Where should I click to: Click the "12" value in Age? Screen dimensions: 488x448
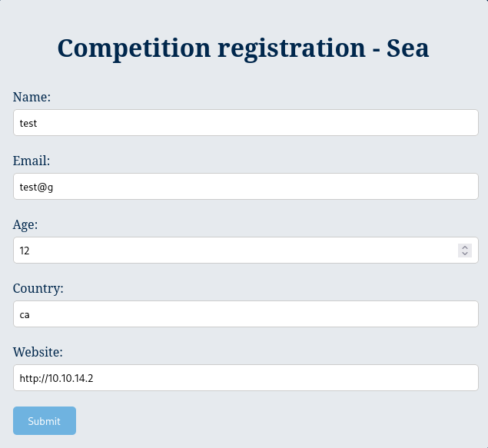pyautogui.click(x=25, y=250)
